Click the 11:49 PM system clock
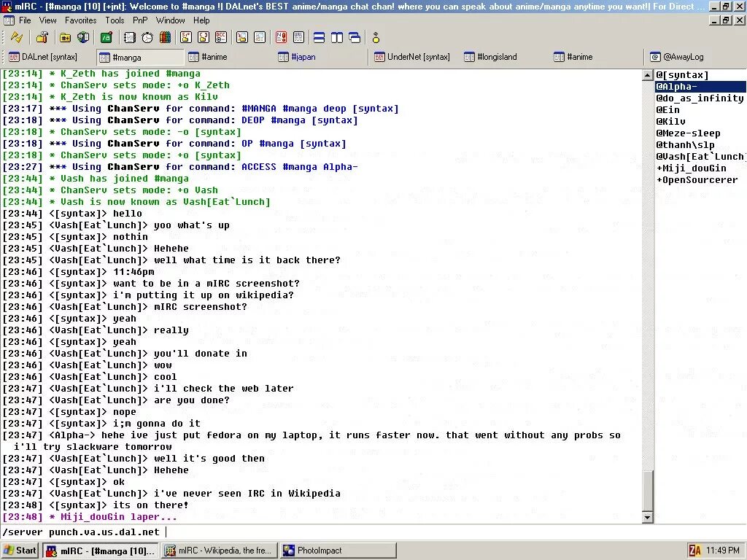Viewport: 747px width, 560px height. tap(723, 551)
